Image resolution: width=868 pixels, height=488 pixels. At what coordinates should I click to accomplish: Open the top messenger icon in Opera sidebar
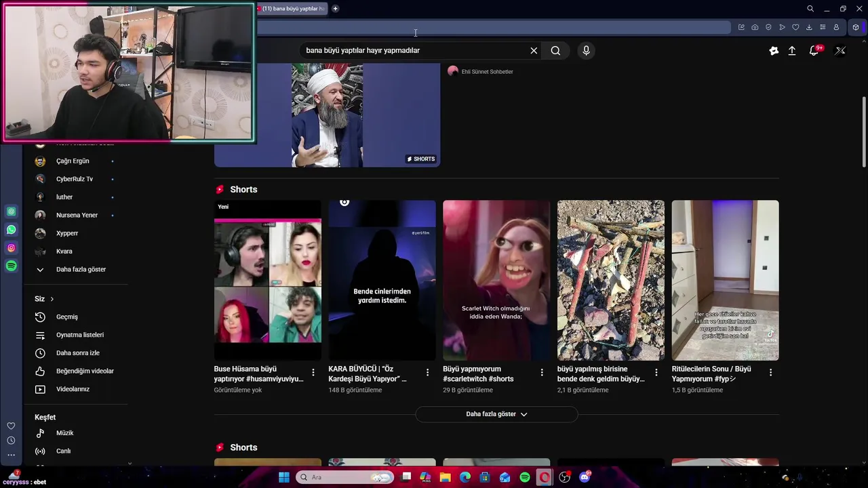(11, 211)
